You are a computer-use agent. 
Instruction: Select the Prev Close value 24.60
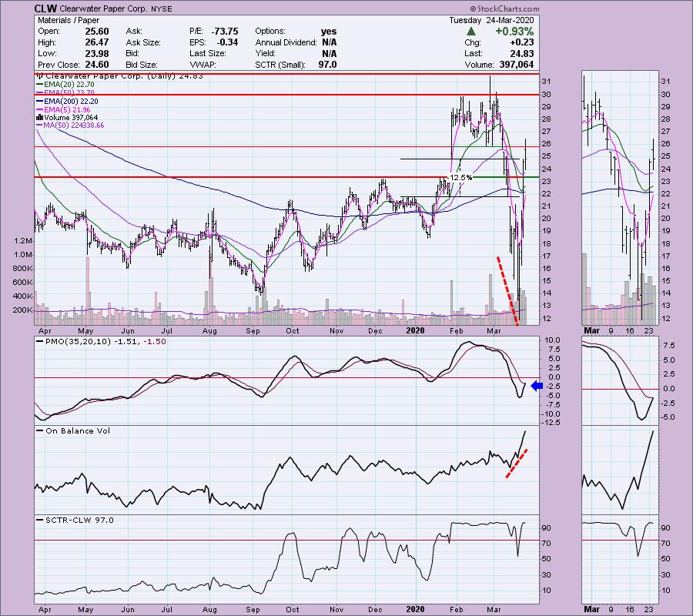[97, 65]
